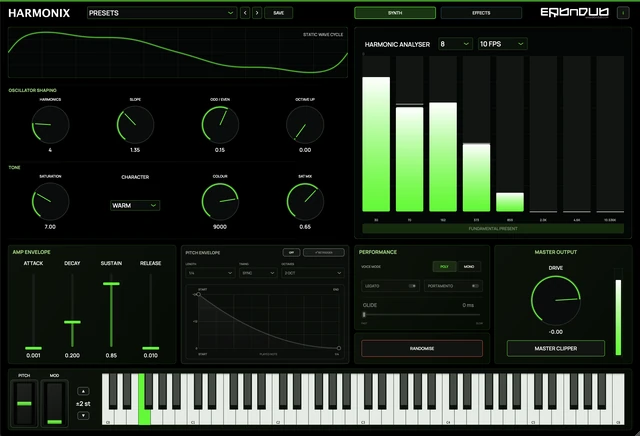The height and width of the screenshot is (436, 640).
Task: Click the tallest first harmonic bar
Action: pyautogui.click(x=376, y=144)
